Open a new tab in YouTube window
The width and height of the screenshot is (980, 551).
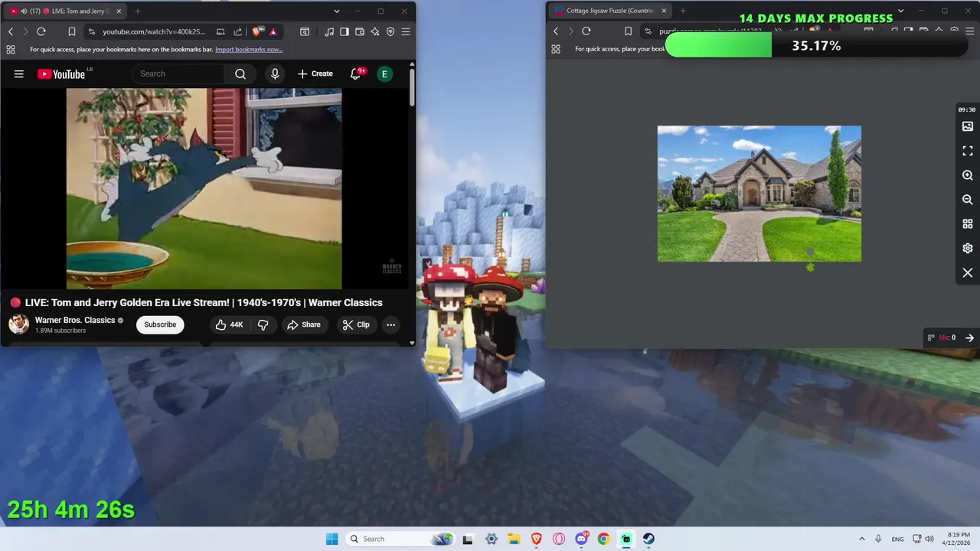pos(138,11)
